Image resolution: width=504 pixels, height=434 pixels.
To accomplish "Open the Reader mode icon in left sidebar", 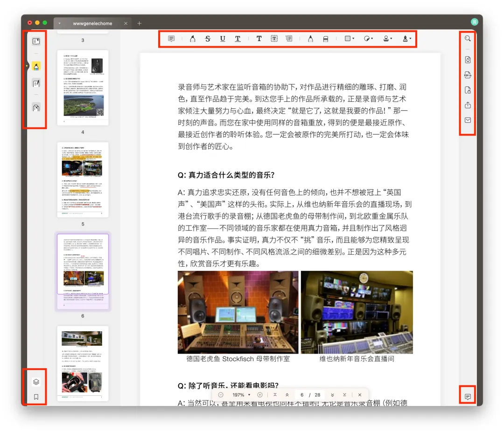I will tap(36, 41).
